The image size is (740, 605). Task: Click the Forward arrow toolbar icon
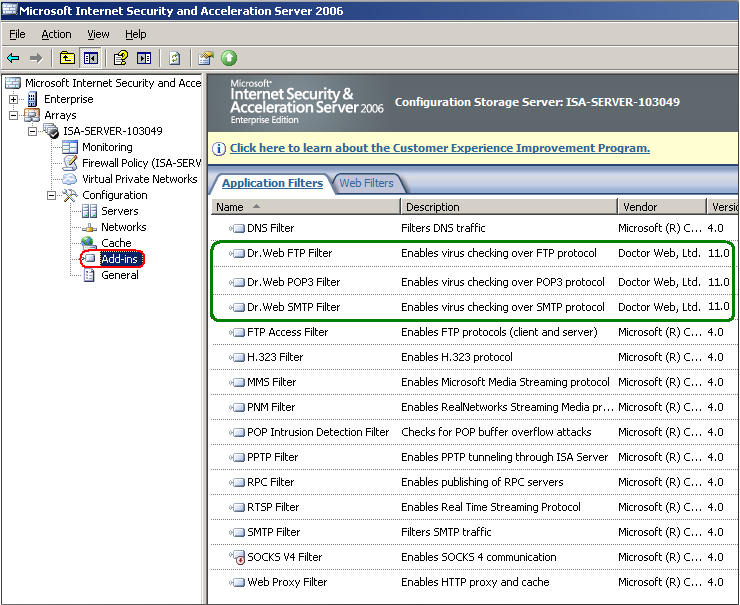tap(36, 58)
